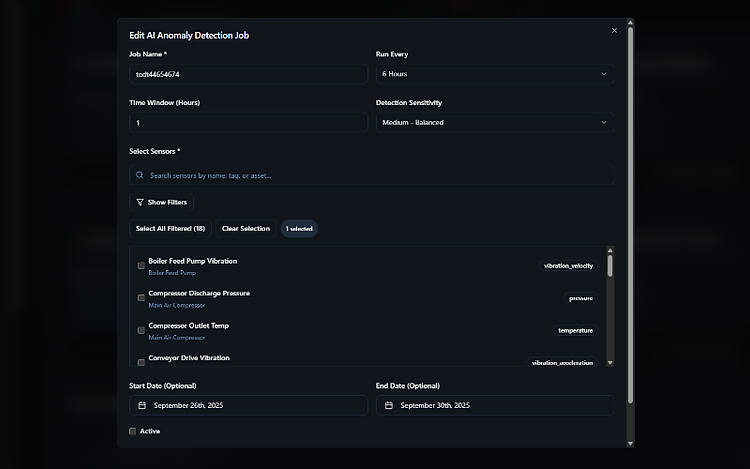Open the Start Date picker

pos(248,405)
